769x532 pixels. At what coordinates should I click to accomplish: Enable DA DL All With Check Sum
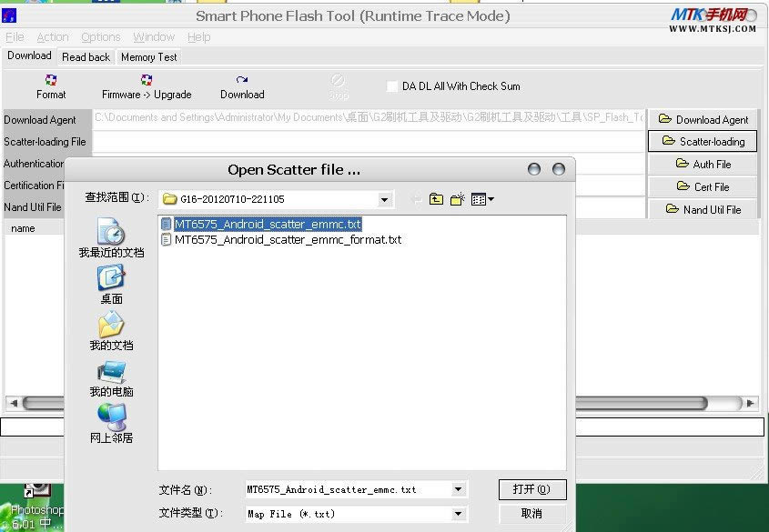(x=392, y=86)
